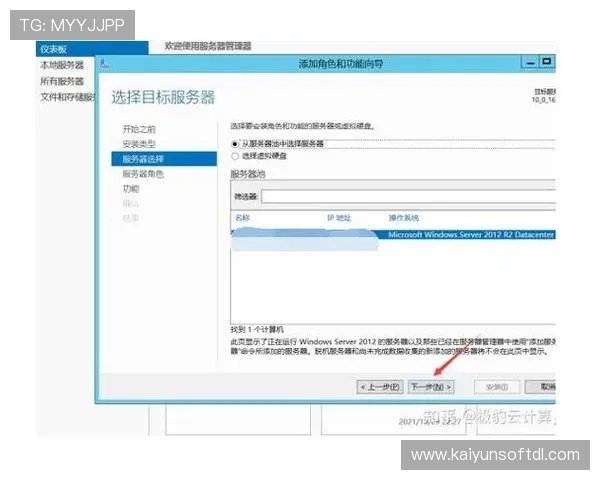Sort server pool by 操作系统 column
This screenshot has width=600, height=480.
click(x=404, y=218)
